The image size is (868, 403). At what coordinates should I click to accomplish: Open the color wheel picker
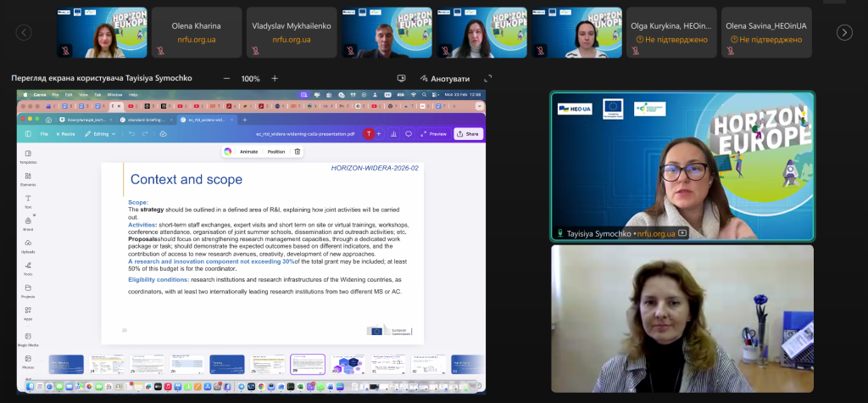pyautogui.click(x=227, y=152)
